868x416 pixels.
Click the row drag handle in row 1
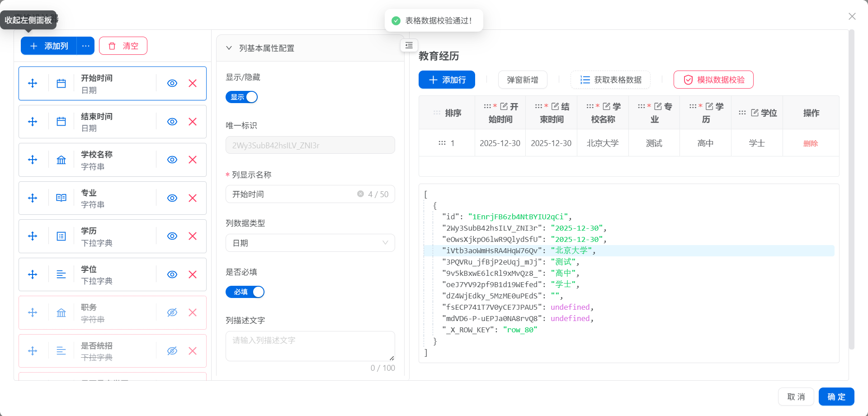pos(442,143)
